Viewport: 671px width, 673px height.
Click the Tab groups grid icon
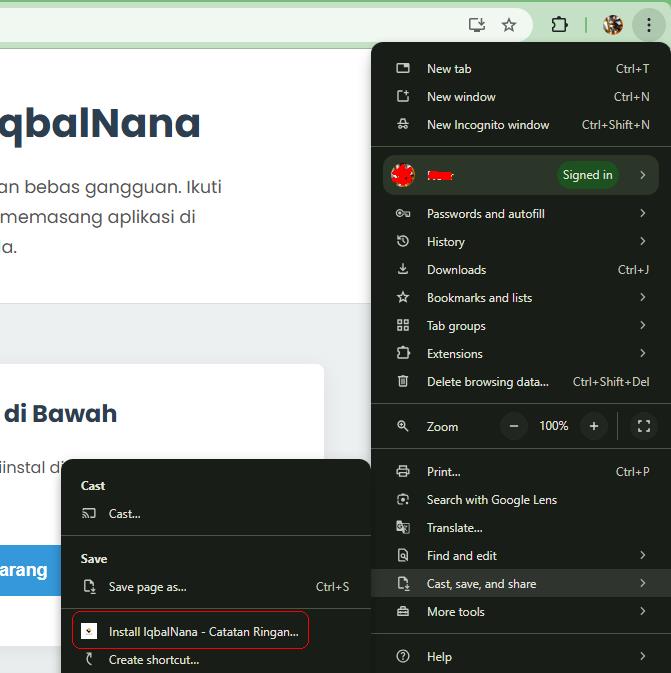(x=403, y=325)
